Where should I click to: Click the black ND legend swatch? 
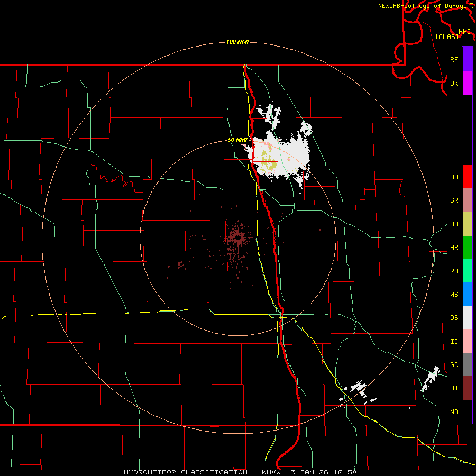[467, 411]
